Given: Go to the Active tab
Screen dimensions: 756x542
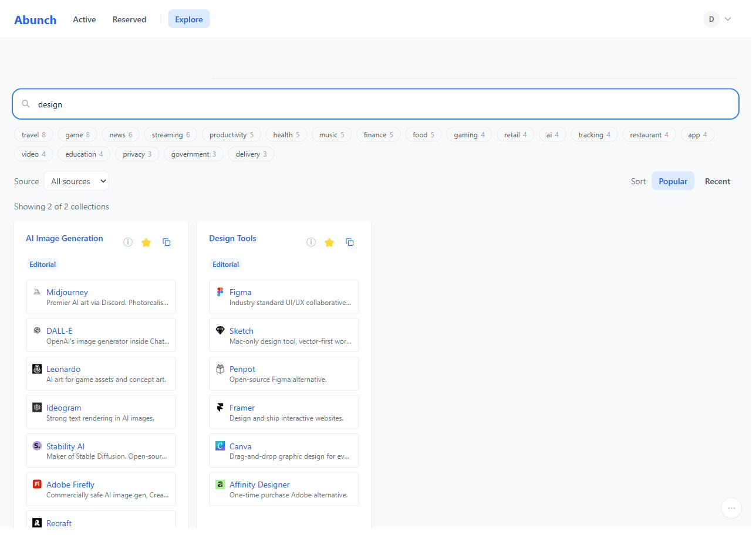Looking at the screenshot, I should [85, 19].
